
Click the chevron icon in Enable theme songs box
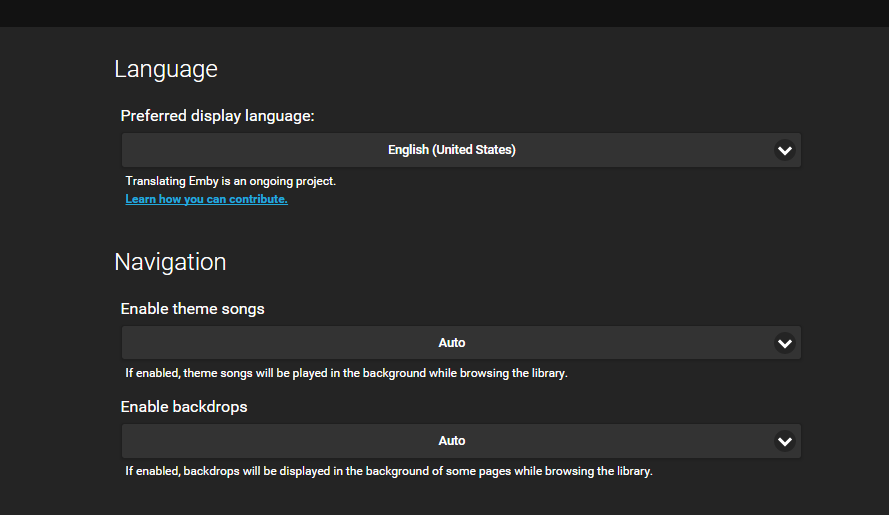pos(785,343)
